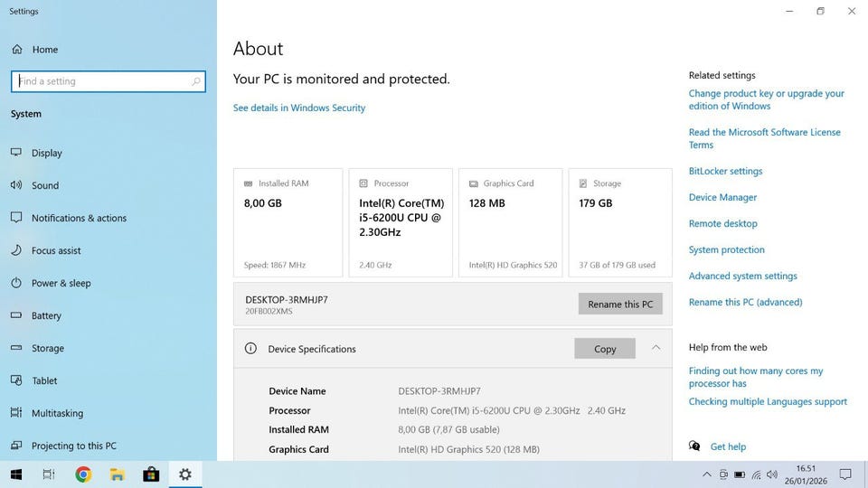Open Battery settings icon

(x=16, y=314)
